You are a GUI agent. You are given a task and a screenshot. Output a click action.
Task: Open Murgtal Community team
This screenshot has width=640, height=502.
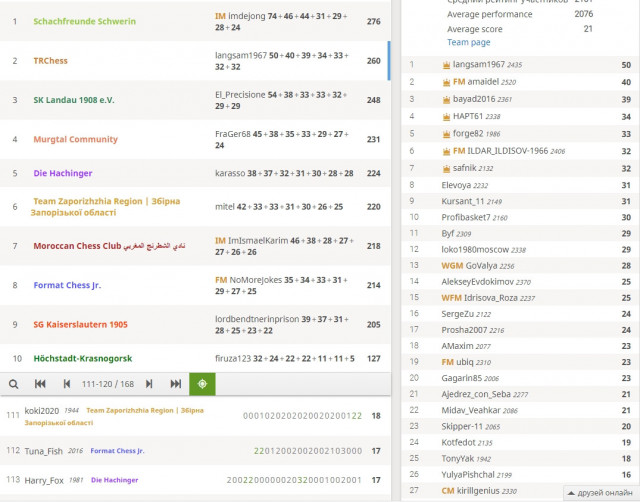click(76, 140)
